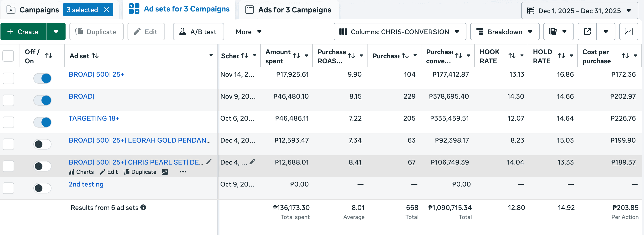Click the 9.90 ROAS value
This screenshot has height=235, width=644.
[x=354, y=75]
